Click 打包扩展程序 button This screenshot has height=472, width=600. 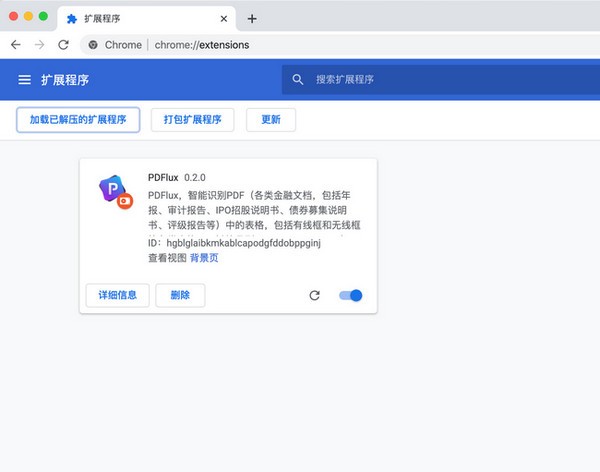point(192,120)
